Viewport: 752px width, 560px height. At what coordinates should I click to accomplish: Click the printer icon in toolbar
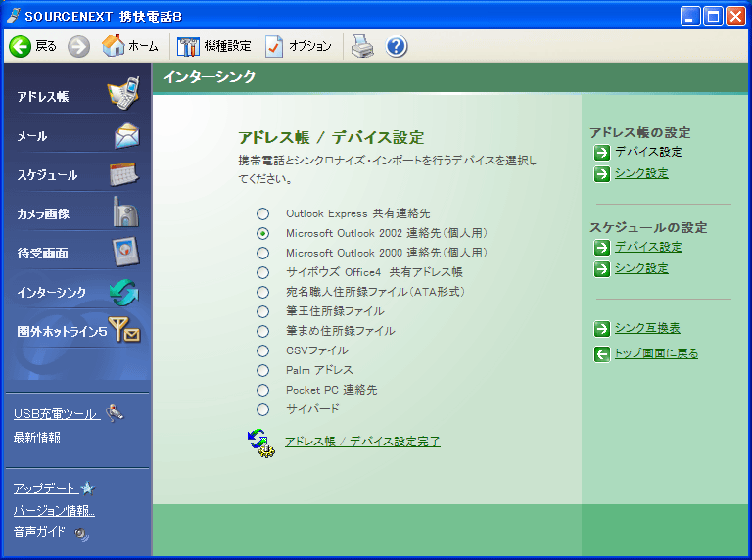pos(362,47)
